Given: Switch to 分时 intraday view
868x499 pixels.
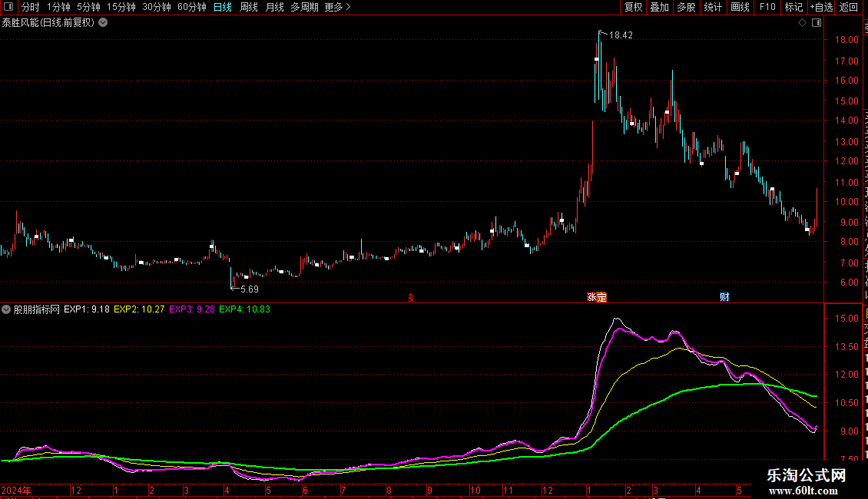Looking at the screenshot, I should 31,7.
